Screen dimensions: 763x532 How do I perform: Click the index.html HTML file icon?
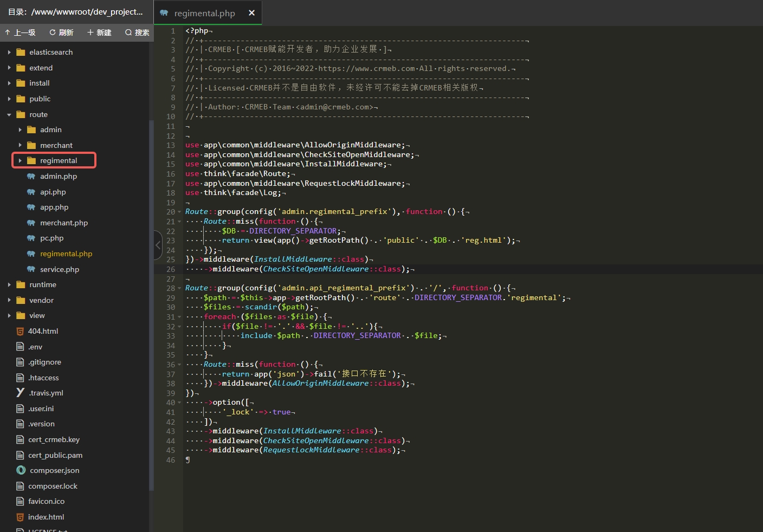[21, 517]
